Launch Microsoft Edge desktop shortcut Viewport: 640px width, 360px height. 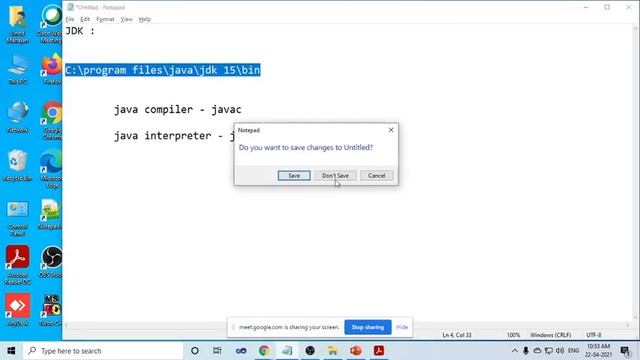(51, 169)
